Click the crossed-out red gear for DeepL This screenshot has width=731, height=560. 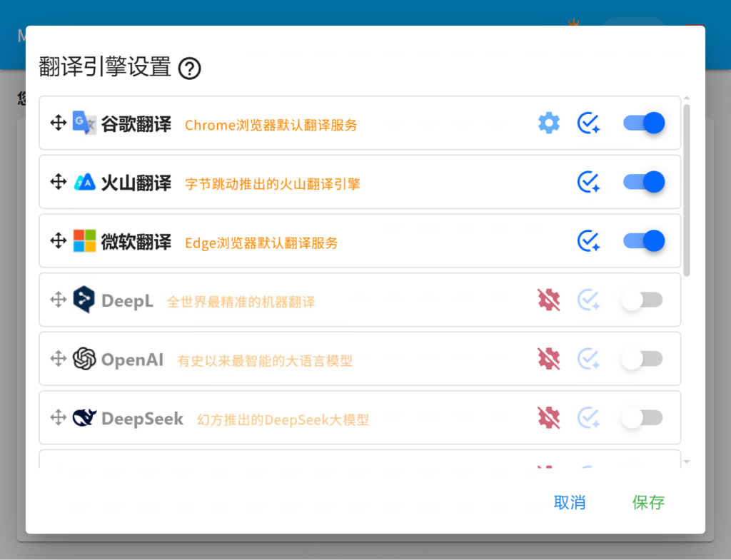click(549, 300)
